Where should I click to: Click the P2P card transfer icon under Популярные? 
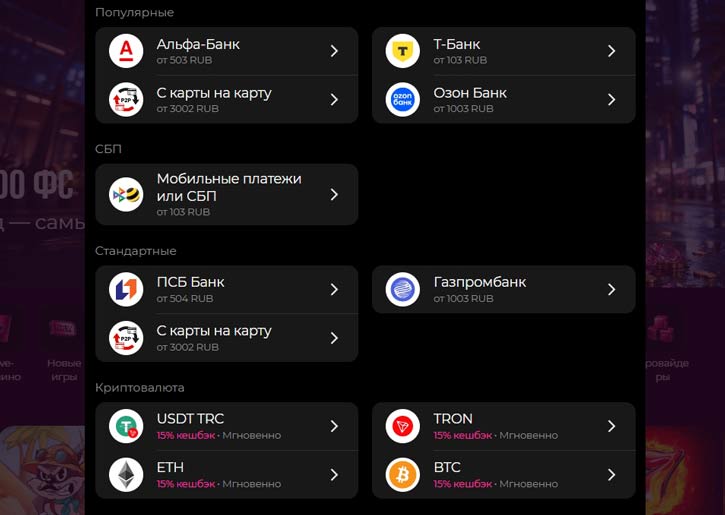(126, 99)
